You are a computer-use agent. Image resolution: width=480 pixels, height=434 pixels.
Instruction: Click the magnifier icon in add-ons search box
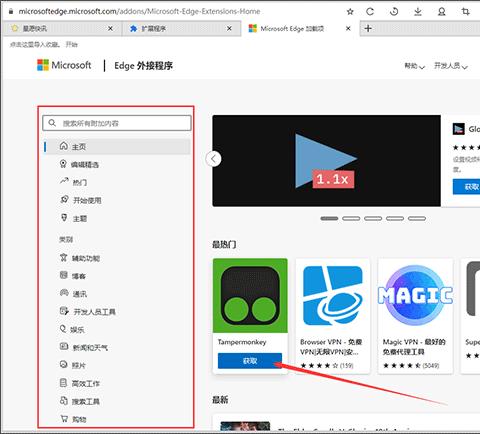[52, 123]
